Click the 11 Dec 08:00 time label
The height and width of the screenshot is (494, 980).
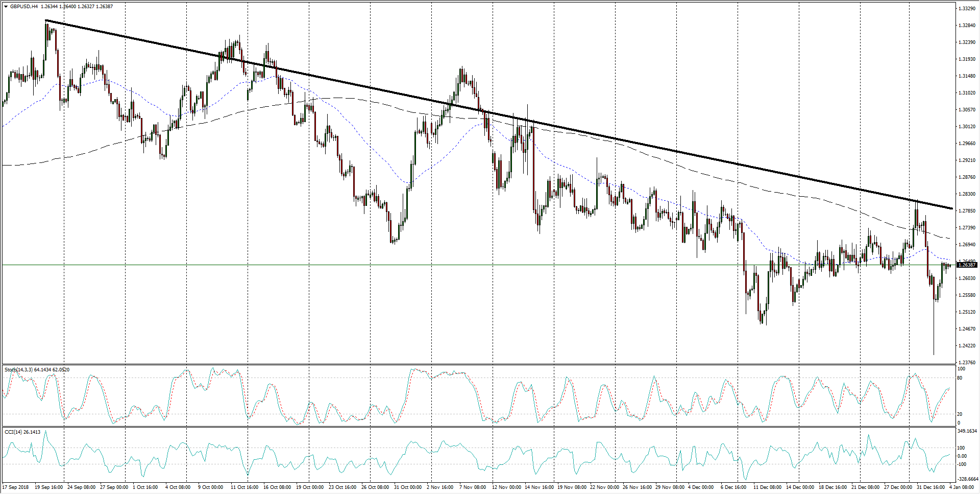768,487
